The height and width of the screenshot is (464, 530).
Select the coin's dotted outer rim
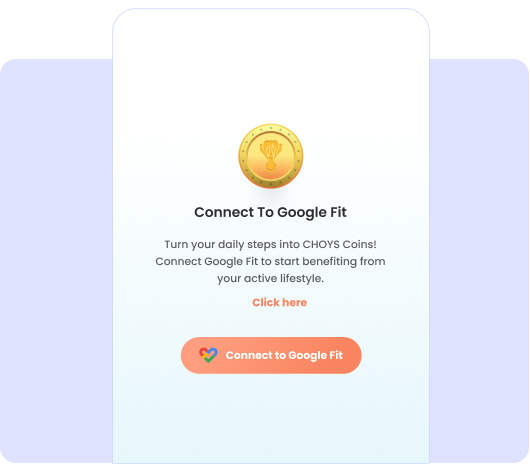[x=271, y=128]
